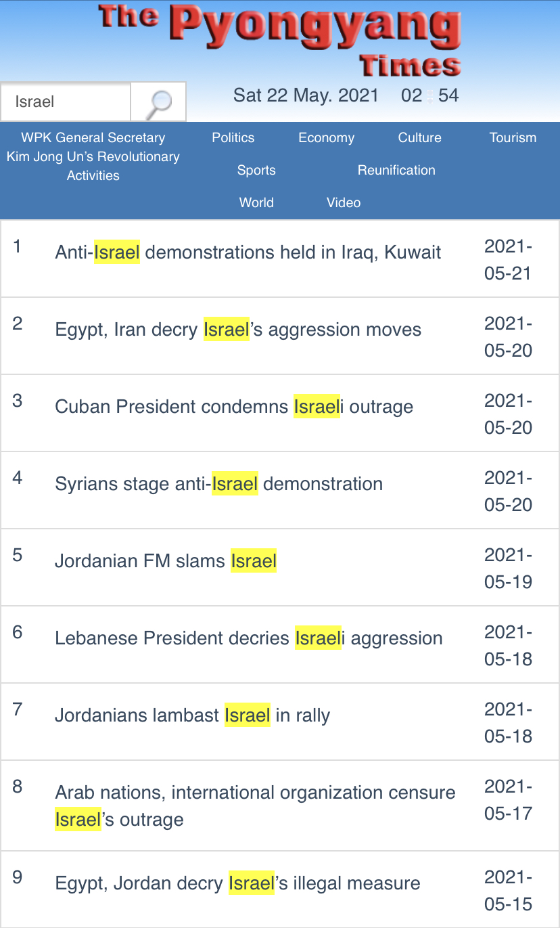Viewport: 560px width, 928px height.
Task: Open the Tourism section
Action: point(513,137)
